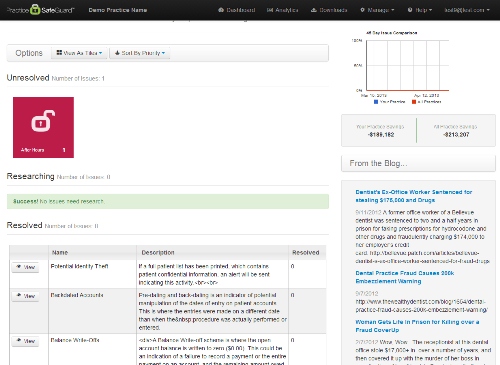
Task: Open Woman Gets Life in Prison blog post
Action: click(x=417, y=326)
